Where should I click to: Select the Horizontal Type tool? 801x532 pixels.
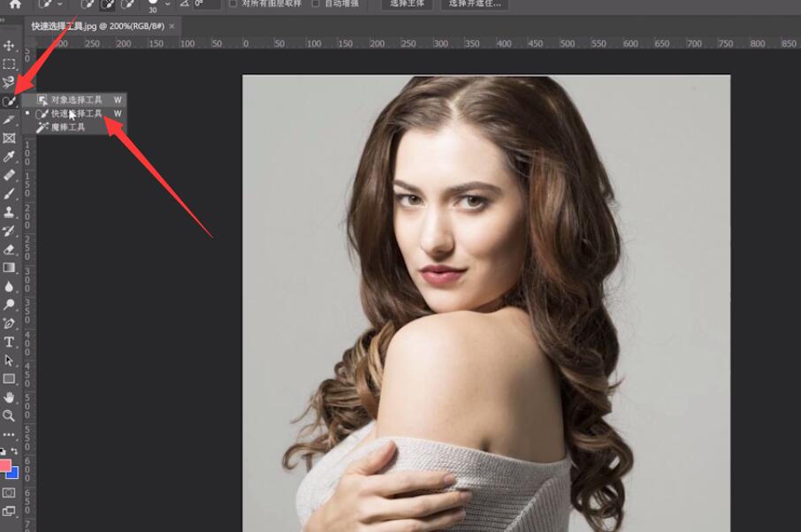pos(9,342)
